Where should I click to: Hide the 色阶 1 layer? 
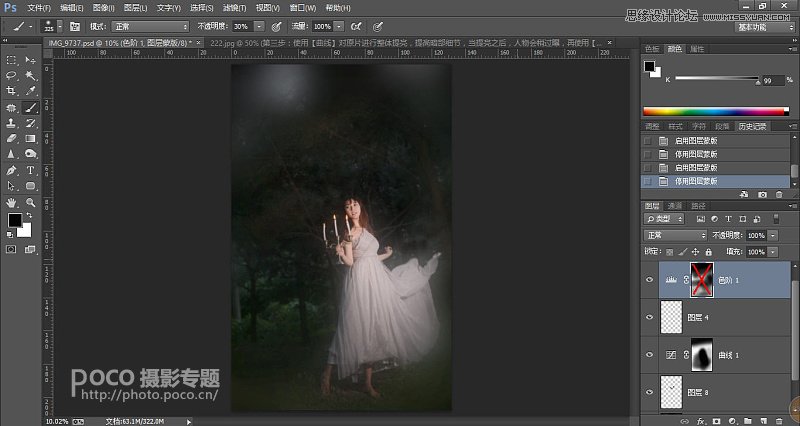(649, 280)
